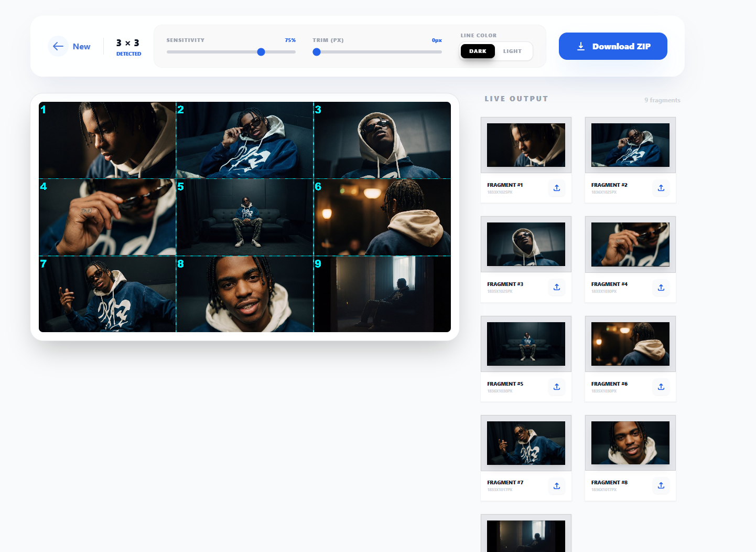The image size is (756, 552).
Task: Click the Trim (px) slider handle
Action: [x=317, y=52]
